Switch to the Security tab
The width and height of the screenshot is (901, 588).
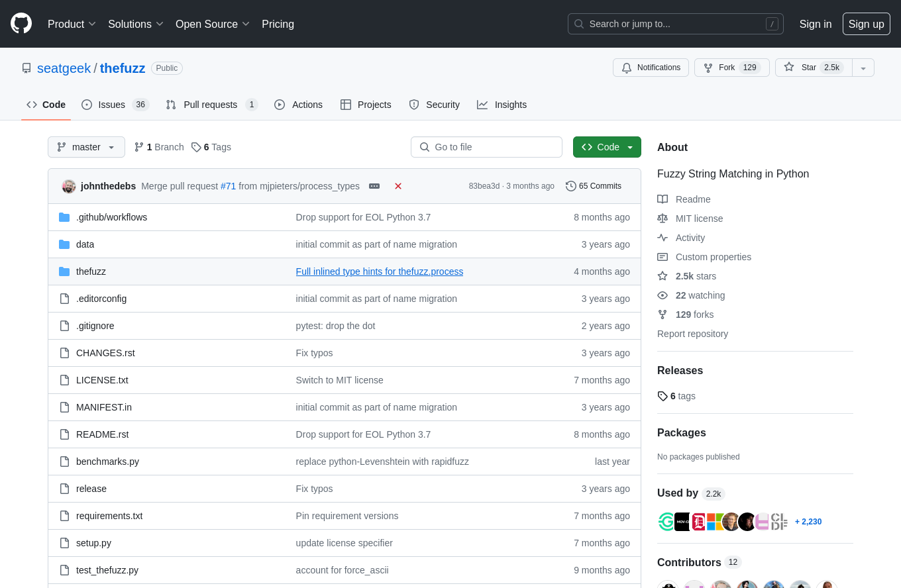(435, 105)
